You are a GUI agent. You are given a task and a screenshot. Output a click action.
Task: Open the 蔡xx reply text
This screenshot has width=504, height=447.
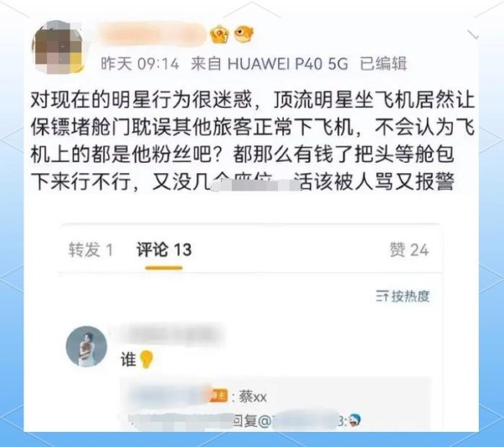(253, 397)
